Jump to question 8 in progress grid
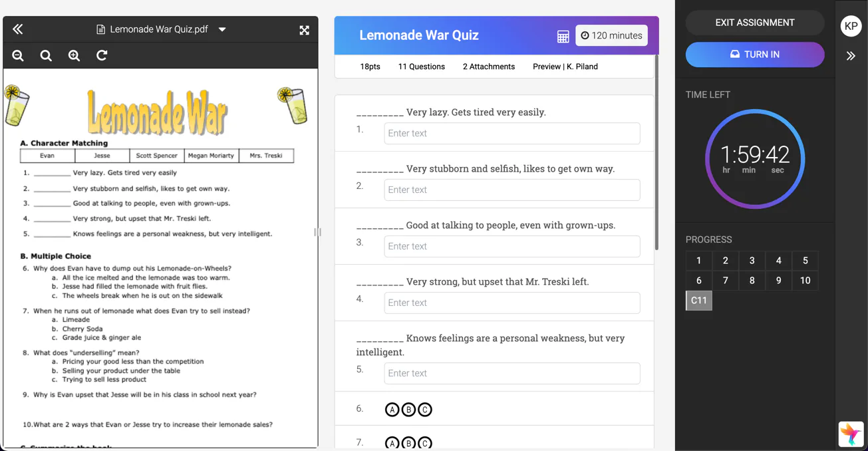 pyautogui.click(x=752, y=281)
